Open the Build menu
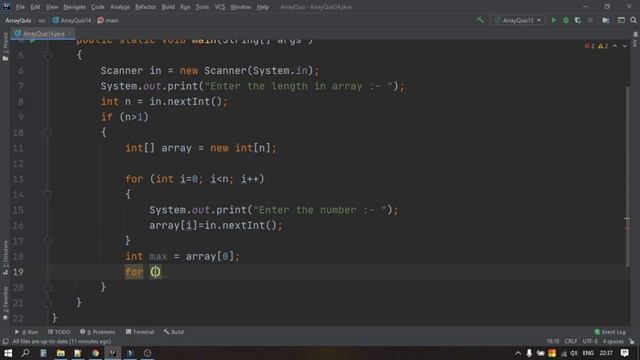Image resolution: width=640 pixels, height=360 pixels. click(x=168, y=7)
